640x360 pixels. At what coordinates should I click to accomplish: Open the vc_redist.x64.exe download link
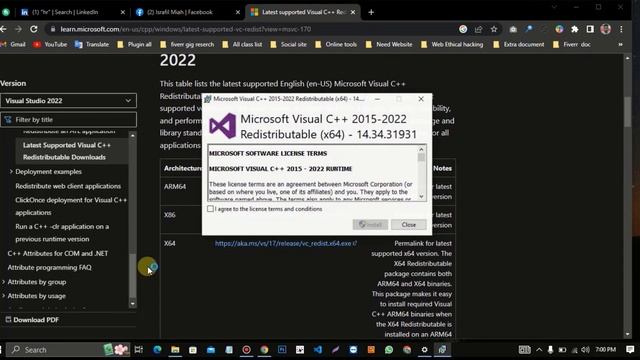(285, 243)
